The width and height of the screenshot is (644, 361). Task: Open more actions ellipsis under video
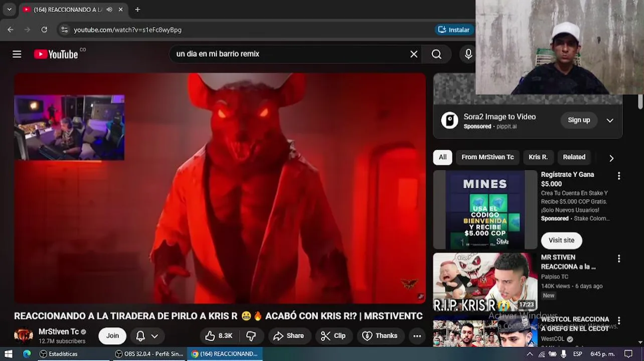point(417,336)
